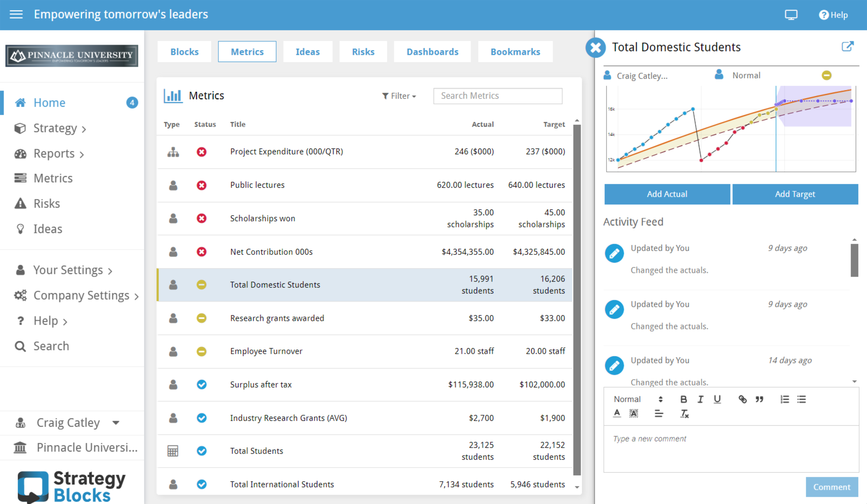Click Net Contribution 000s red status icon
This screenshot has width=867, height=504.
point(202,252)
